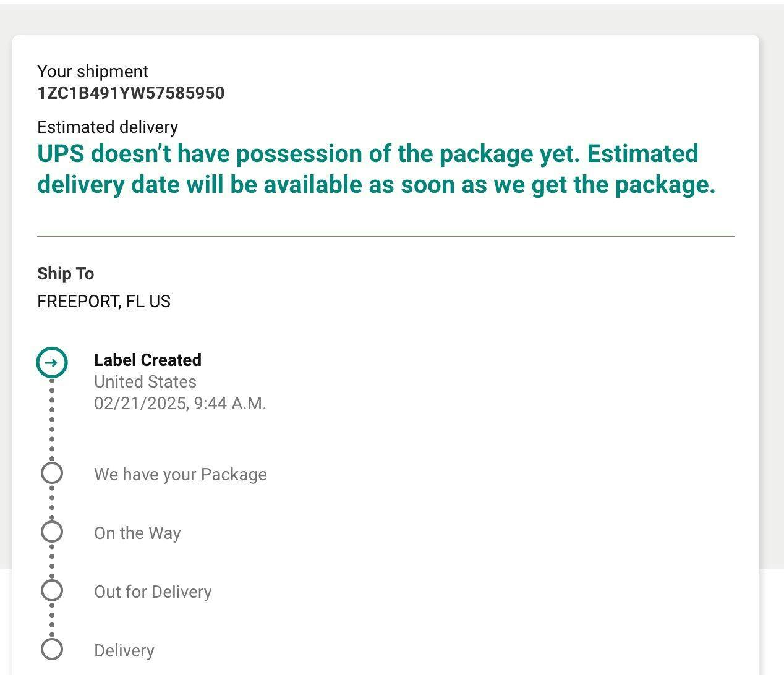Click the Label Created status heading
The height and width of the screenshot is (675, 784).
click(148, 360)
